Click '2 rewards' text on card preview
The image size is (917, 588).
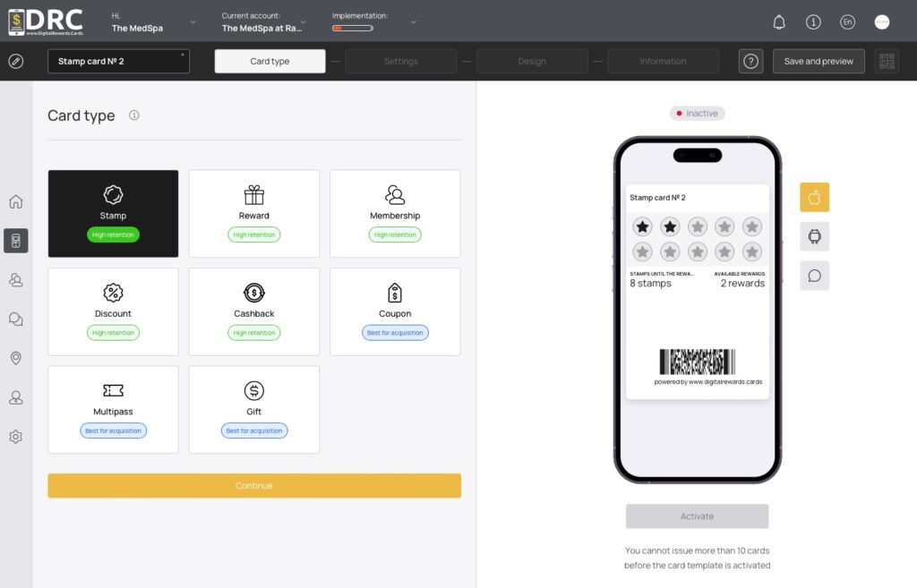(742, 284)
